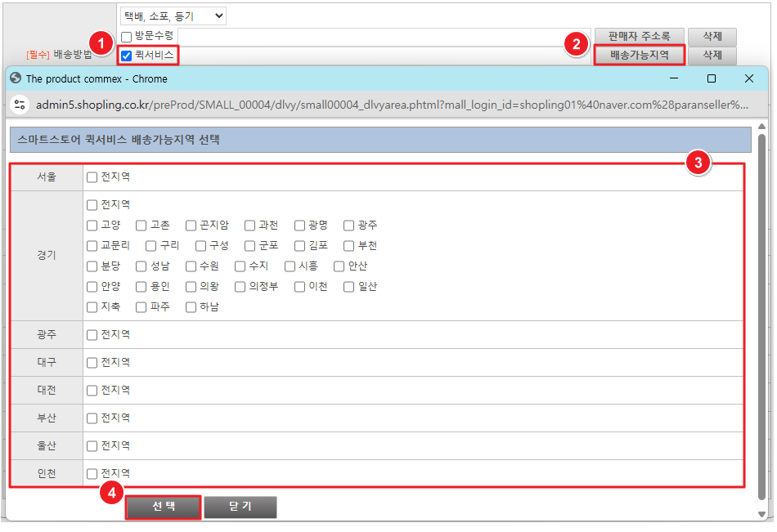Click the popup URL address field
The width and height of the screenshot is (777, 532).
[x=393, y=105]
